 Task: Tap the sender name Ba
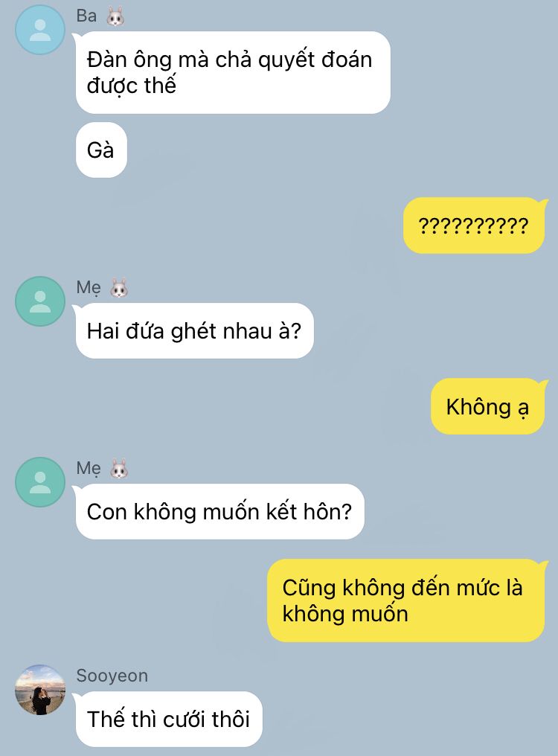pos(86,16)
